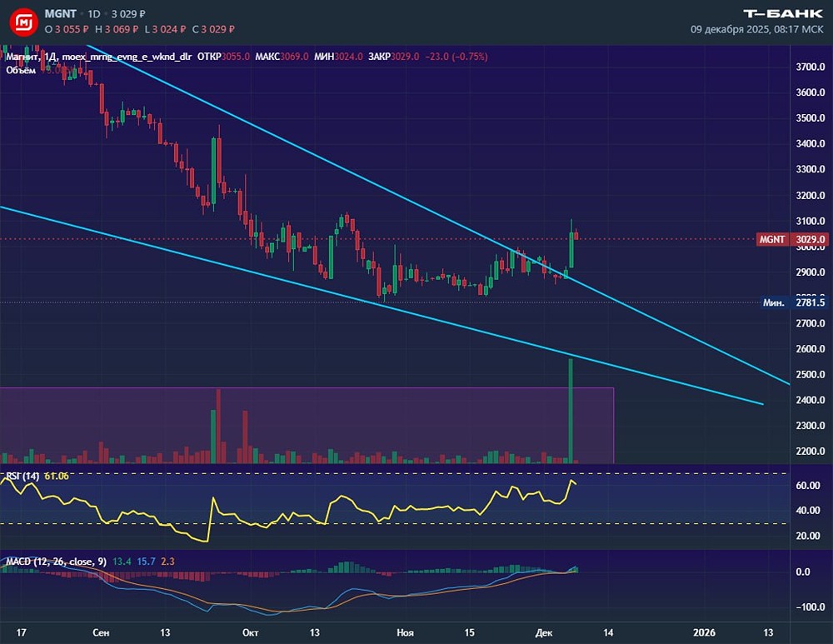Click the MACD (12, 26, close, 9) label
The height and width of the screenshot is (644, 833).
(x=56, y=562)
